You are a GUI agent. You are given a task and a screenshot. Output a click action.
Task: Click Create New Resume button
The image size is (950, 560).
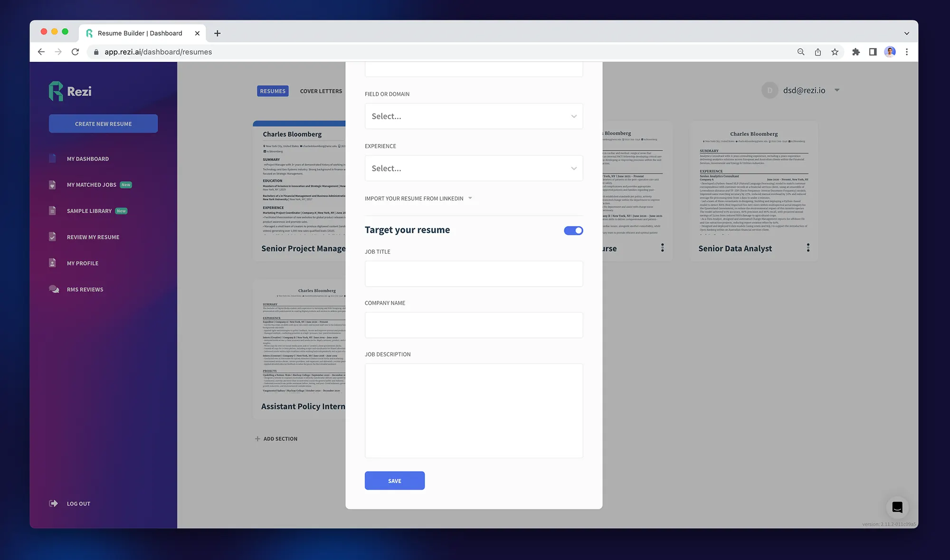[103, 123]
